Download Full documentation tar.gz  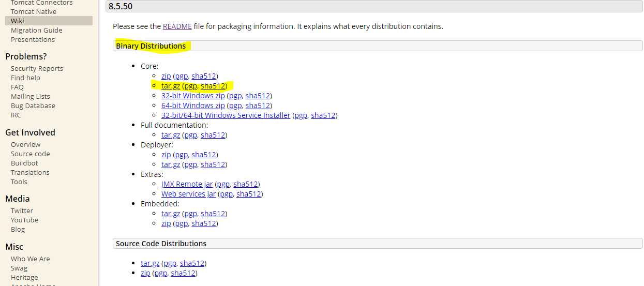(171, 135)
